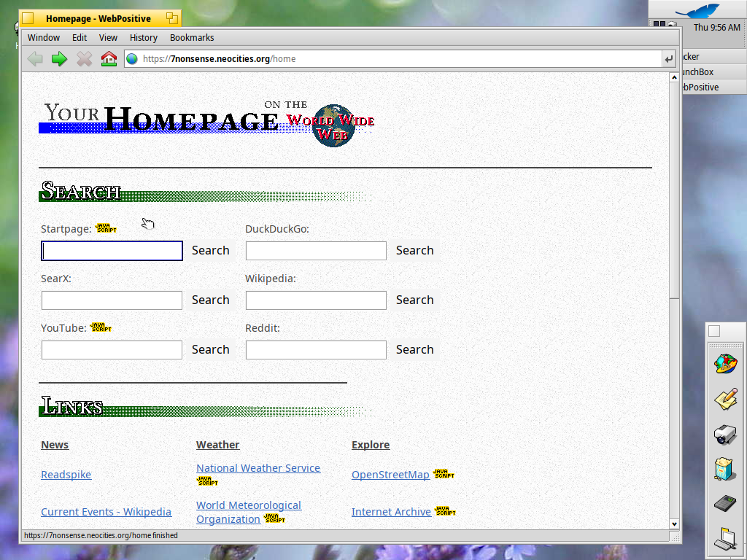Click the Deskbar clock Thu 9:56 AM
747x560 pixels.
pyautogui.click(x=716, y=28)
